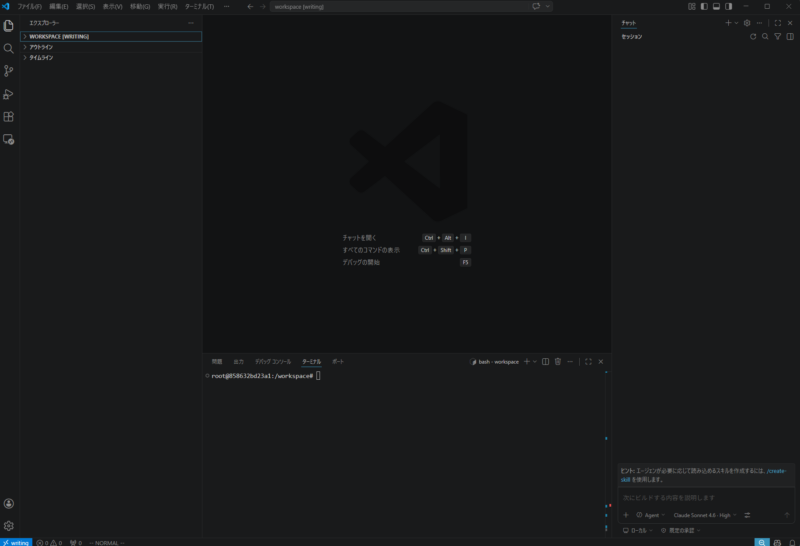Viewport: 800px width, 546px height.
Task: Open the Run and Debug view
Action: (9, 94)
